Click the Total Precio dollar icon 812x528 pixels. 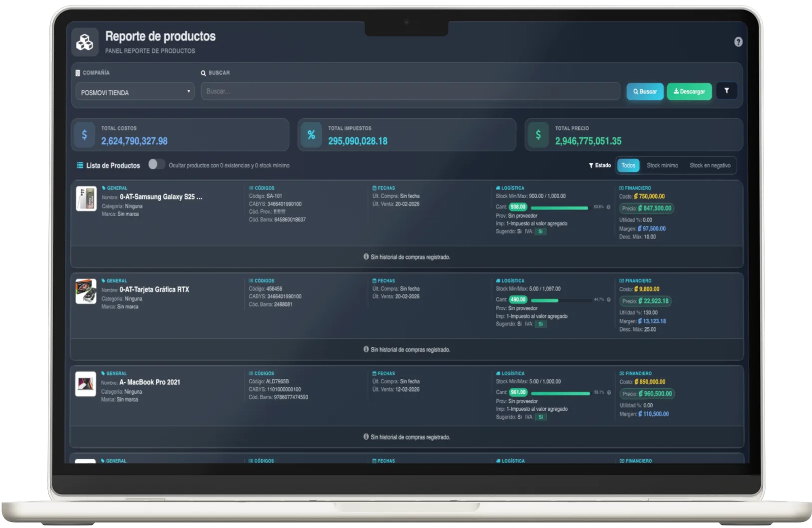538,135
